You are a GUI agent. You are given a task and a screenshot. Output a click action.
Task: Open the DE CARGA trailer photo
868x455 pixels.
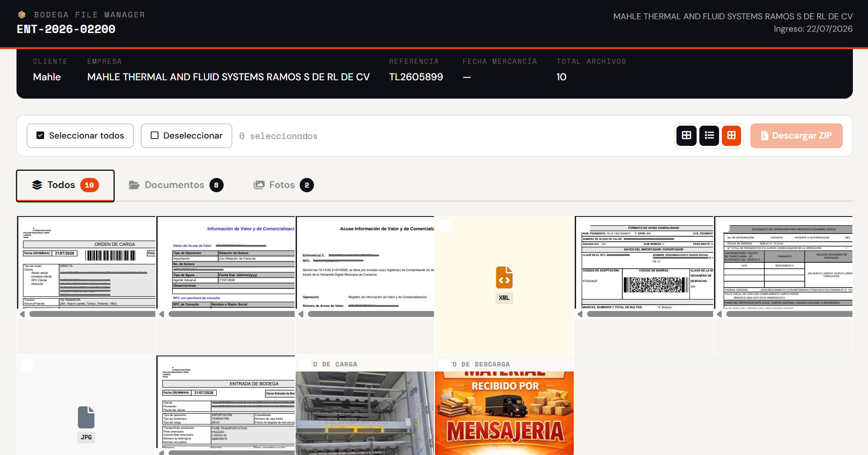(x=365, y=413)
